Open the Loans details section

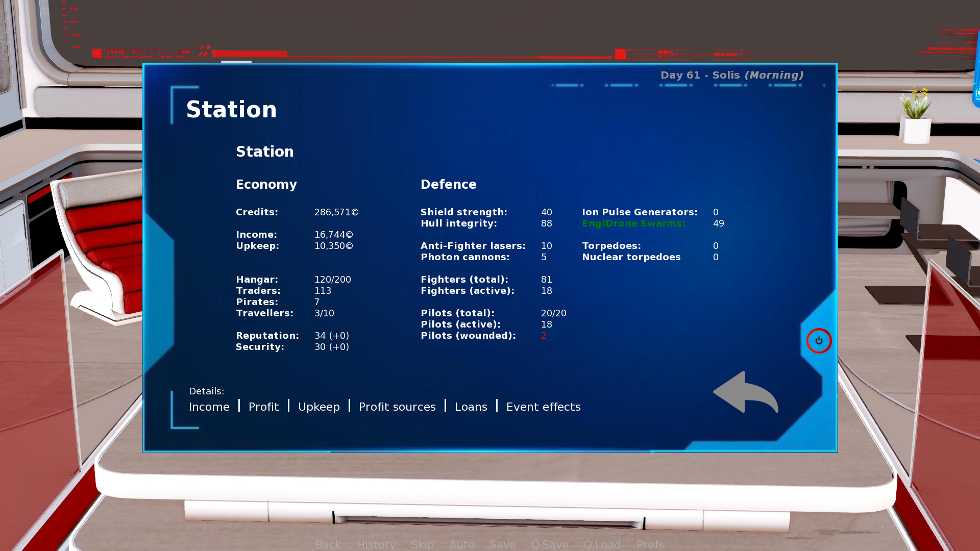(471, 406)
